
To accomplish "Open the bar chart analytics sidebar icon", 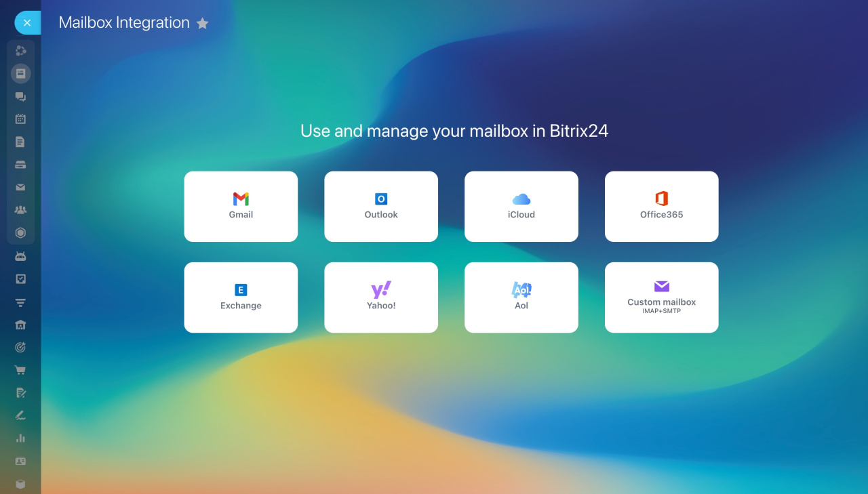I will (x=20, y=438).
